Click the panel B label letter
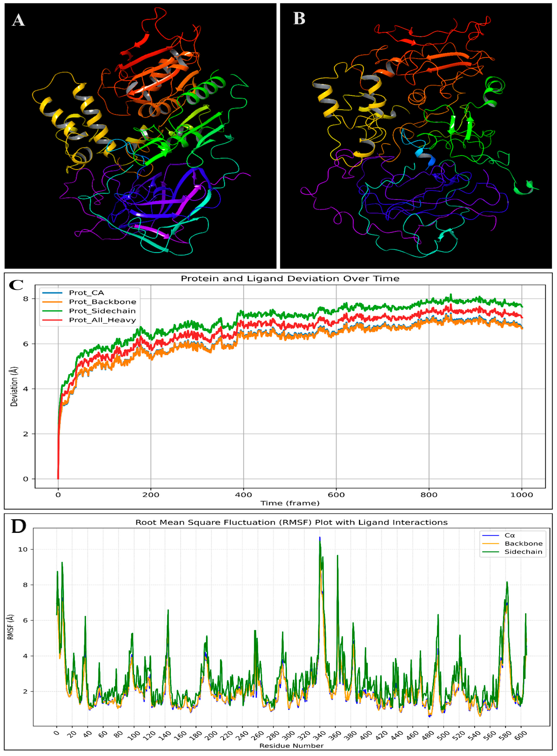 pos(299,18)
